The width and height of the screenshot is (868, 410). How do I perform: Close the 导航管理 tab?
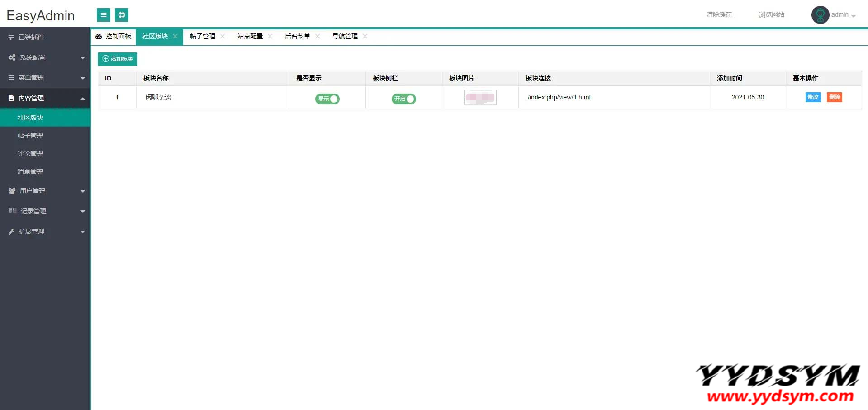pyautogui.click(x=365, y=36)
